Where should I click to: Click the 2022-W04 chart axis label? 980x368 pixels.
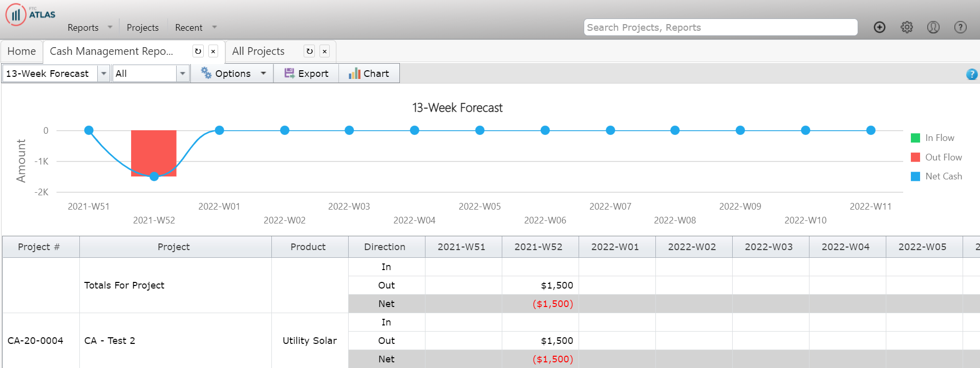click(x=414, y=220)
